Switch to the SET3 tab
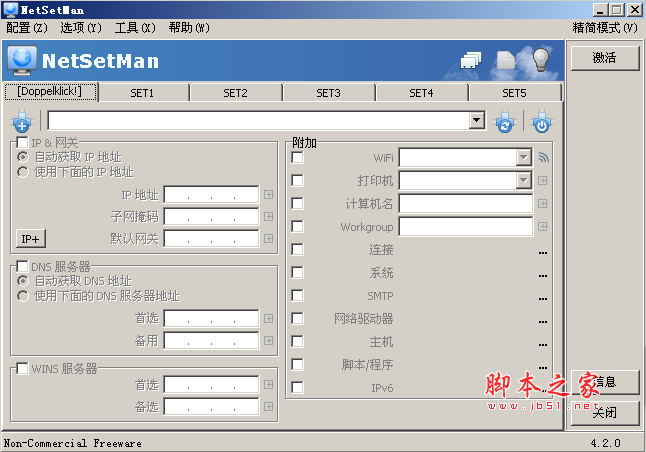The height and width of the screenshot is (452, 646). click(328, 93)
